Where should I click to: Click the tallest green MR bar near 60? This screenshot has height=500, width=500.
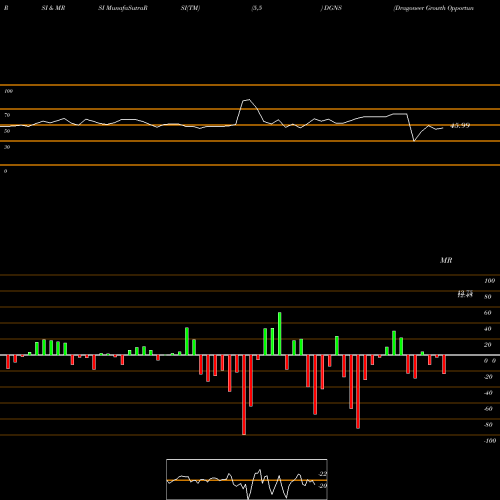click(279, 333)
